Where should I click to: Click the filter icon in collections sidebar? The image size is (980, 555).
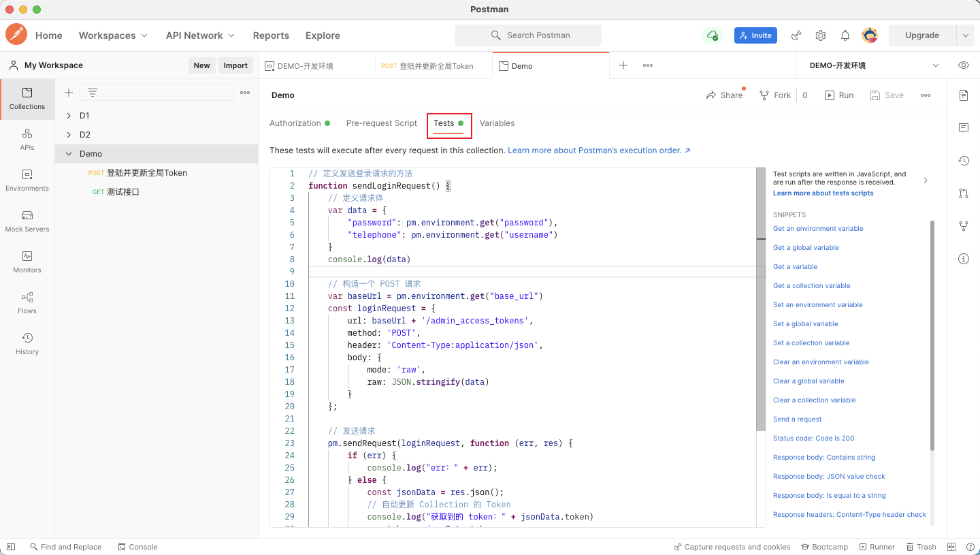coord(93,93)
